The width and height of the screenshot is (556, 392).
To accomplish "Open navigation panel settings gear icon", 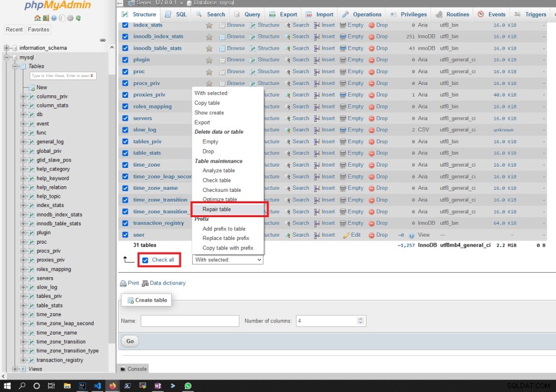I will point(70,18).
